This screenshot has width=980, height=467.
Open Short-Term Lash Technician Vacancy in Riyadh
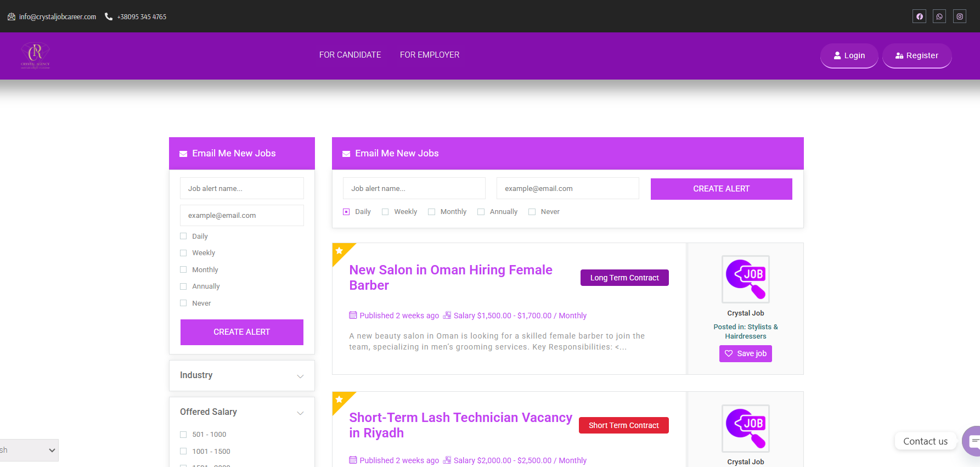point(461,425)
